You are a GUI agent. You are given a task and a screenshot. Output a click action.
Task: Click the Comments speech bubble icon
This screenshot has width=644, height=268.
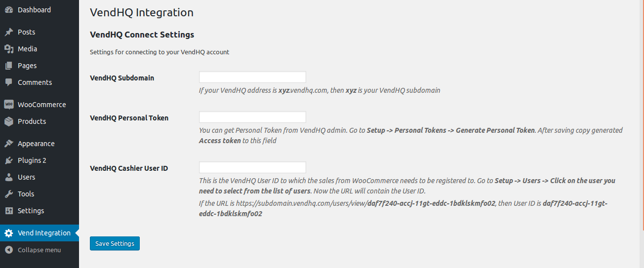click(9, 82)
